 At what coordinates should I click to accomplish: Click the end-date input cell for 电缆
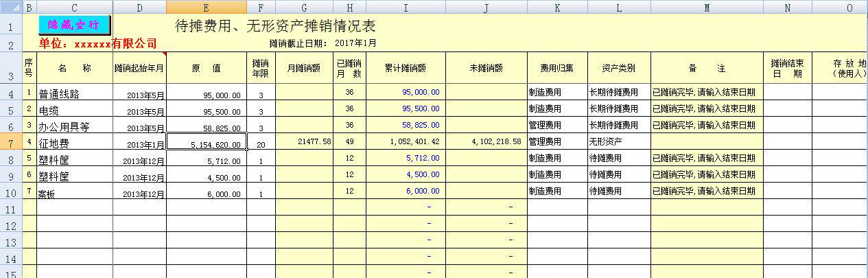[788, 109]
